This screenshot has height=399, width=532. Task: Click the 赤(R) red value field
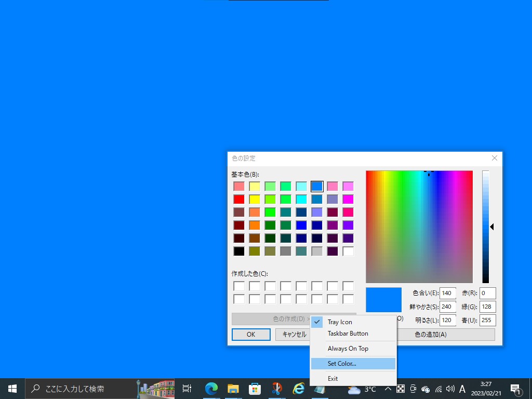(487, 293)
